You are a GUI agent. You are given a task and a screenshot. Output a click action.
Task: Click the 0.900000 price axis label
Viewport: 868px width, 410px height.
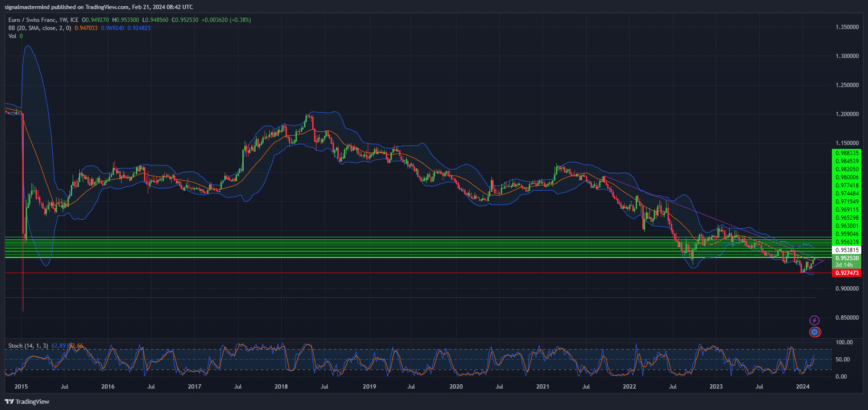coord(847,289)
